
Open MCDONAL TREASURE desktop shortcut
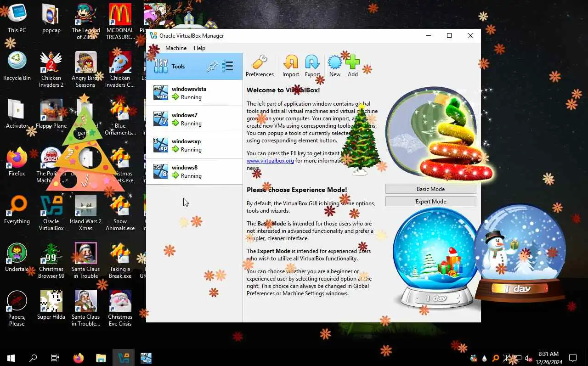tap(120, 22)
